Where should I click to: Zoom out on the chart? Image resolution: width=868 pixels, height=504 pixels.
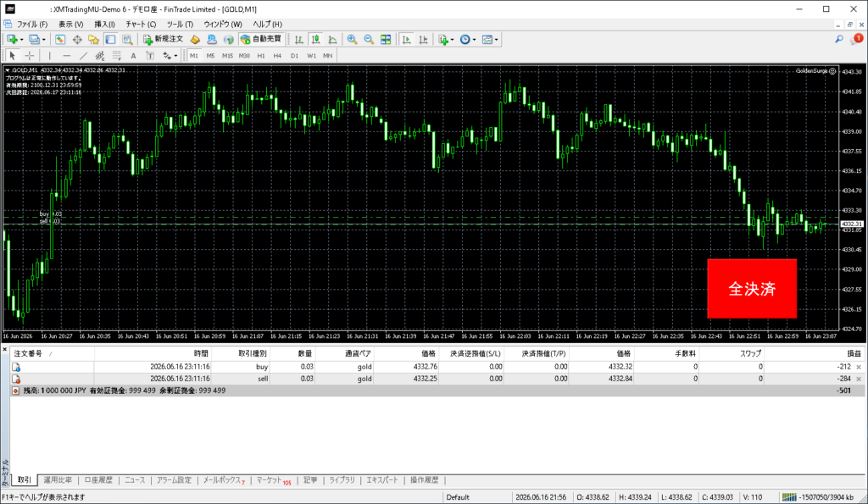coord(369,39)
